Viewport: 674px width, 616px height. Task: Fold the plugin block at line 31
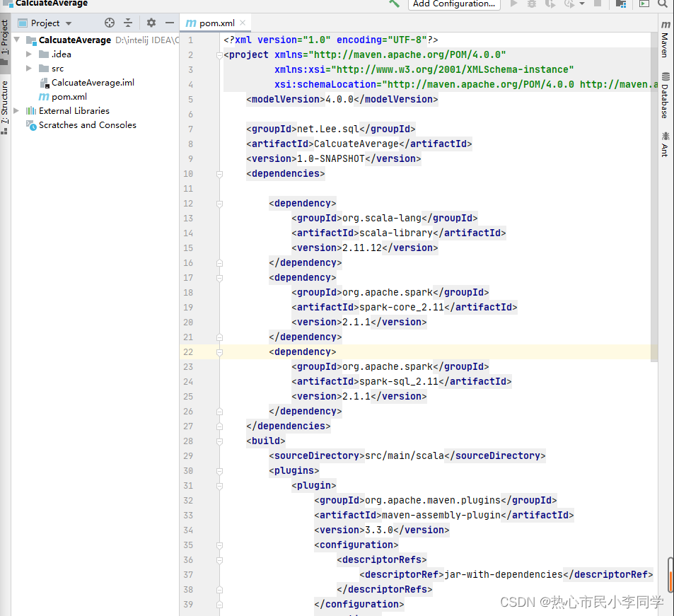pos(220,486)
